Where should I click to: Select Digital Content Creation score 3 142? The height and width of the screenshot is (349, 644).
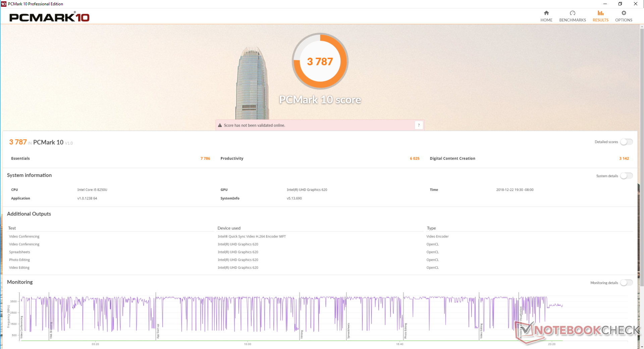point(624,158)
